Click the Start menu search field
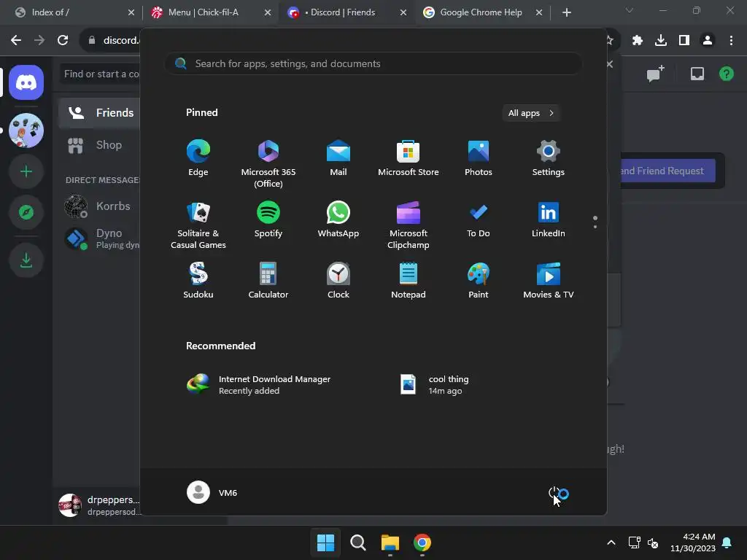This screenshot has height=560, width=747. pyautogui.click(x=373, y=63)
